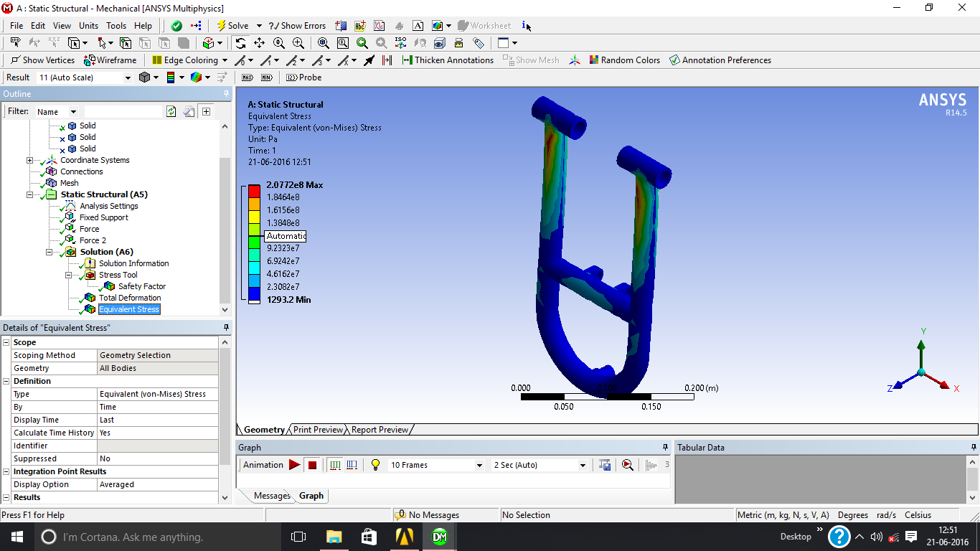Set the view to ISO orientation
This screenshot has width=980, height=551.
click(401, 43)
